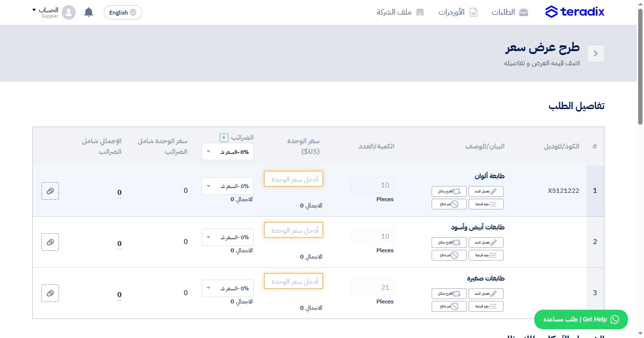Open the notifications bell icon
644x338 pixels.
point(89,13)
